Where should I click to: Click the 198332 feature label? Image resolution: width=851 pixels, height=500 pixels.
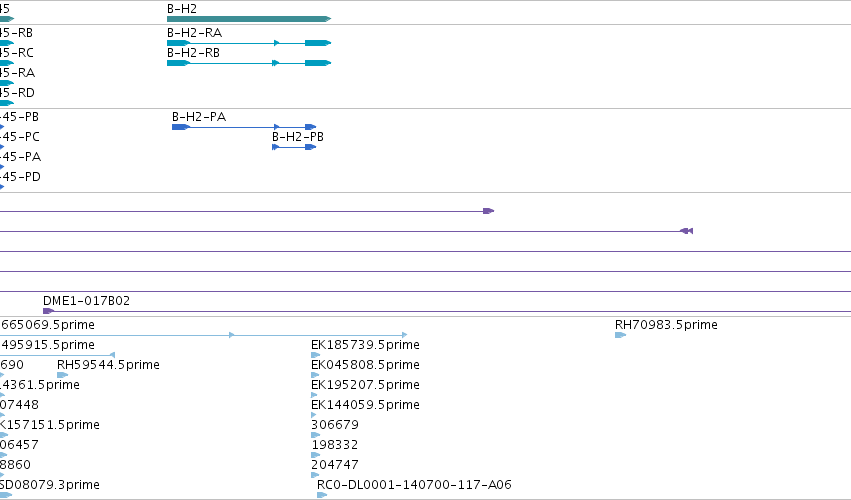(334, 445)
